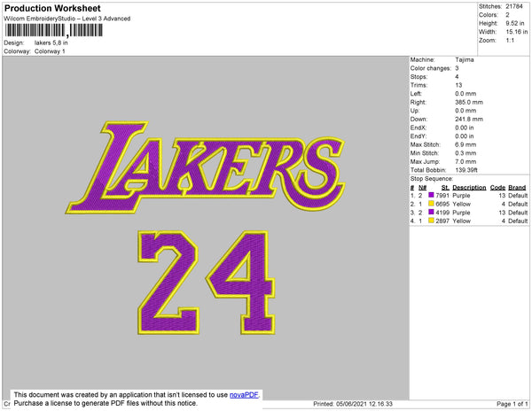
Task: Select 'Wilcom EmbroideryStudio – Level 3 Advanced' text
Action: [x=67, y=19]
